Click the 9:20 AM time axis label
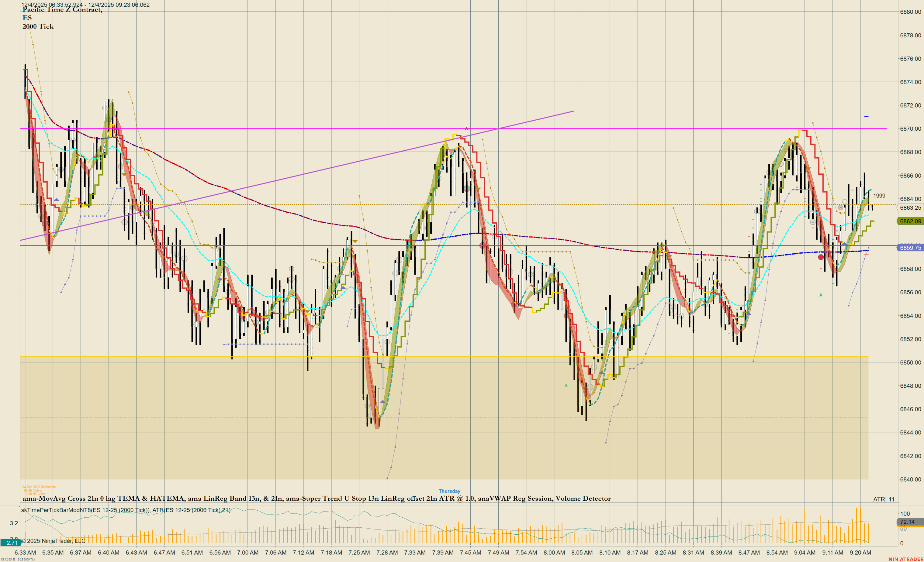924x562 pixels. point(860,553)
